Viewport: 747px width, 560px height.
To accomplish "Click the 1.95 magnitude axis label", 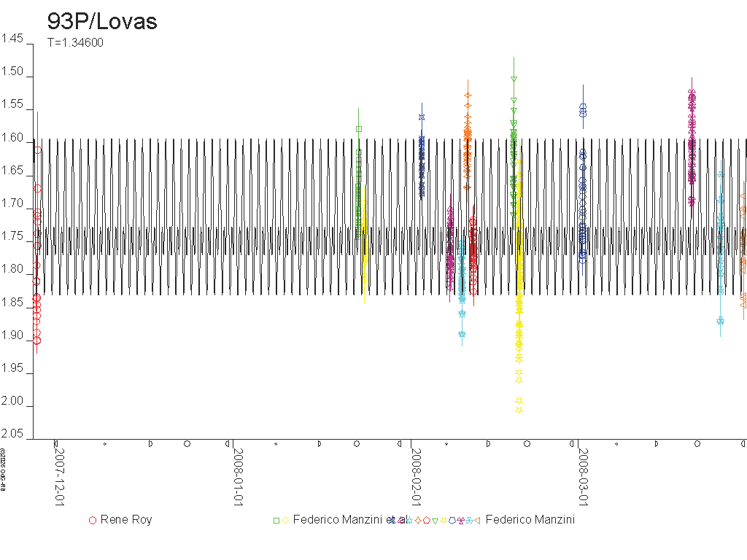I will coord(12,368).
